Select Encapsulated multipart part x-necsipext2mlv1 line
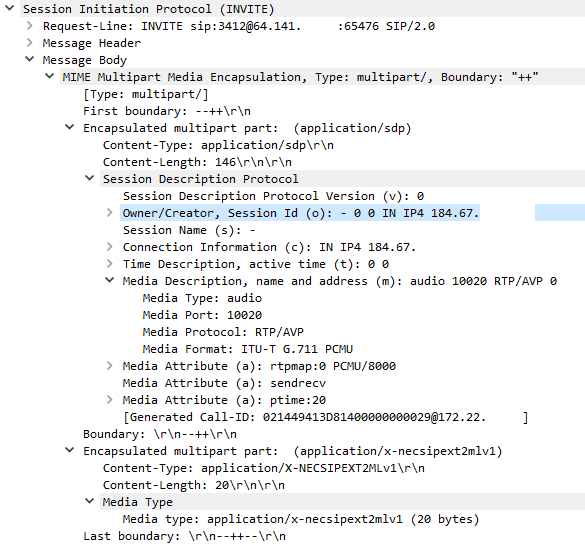This screenshot has height=544, width=585. 293,451
